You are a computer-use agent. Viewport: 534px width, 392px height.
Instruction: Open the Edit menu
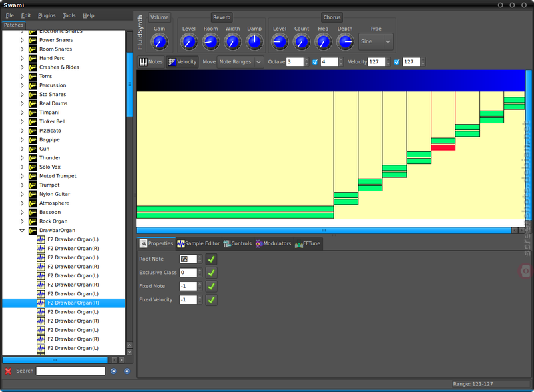pyautogui.click(x=26, y=15)
